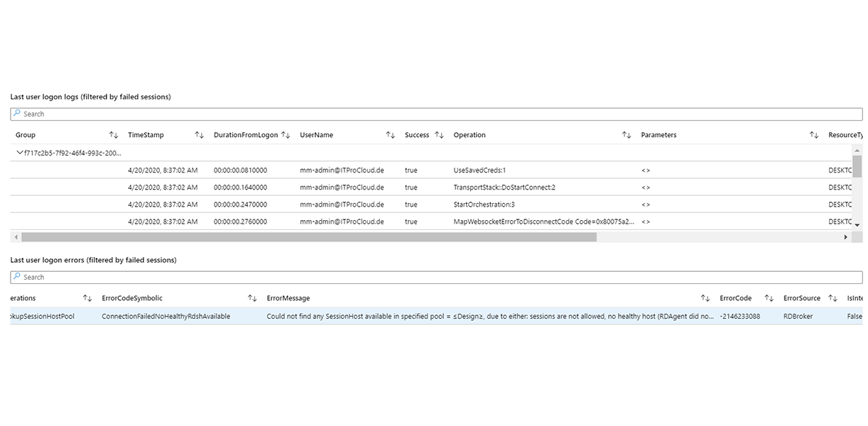Select the UseSavedCreds:1 log row
This screenshot has height=426, width=868.
(x=479, y=170)
